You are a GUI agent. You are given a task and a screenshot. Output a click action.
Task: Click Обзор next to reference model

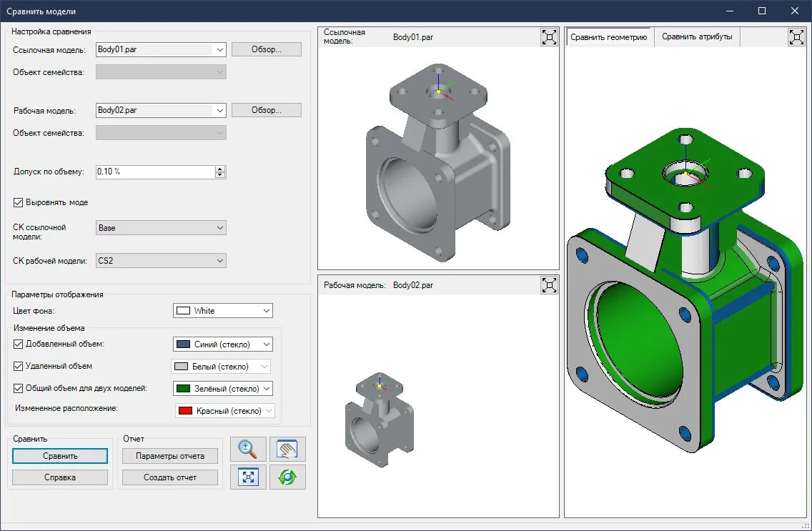click(266, 49)
